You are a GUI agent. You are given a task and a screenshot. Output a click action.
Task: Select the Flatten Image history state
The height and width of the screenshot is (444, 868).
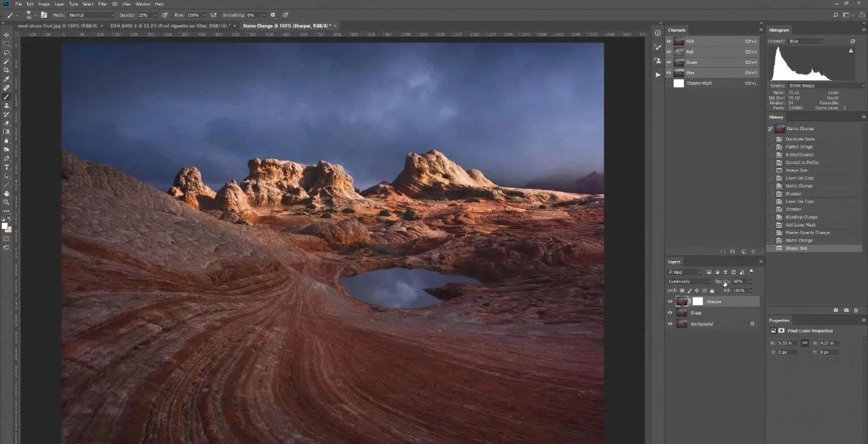800,147
